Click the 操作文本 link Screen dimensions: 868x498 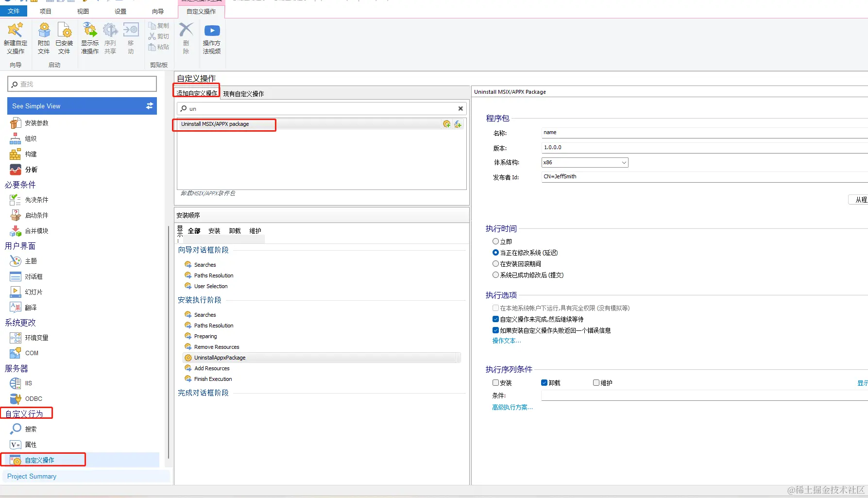coord(506,341)
